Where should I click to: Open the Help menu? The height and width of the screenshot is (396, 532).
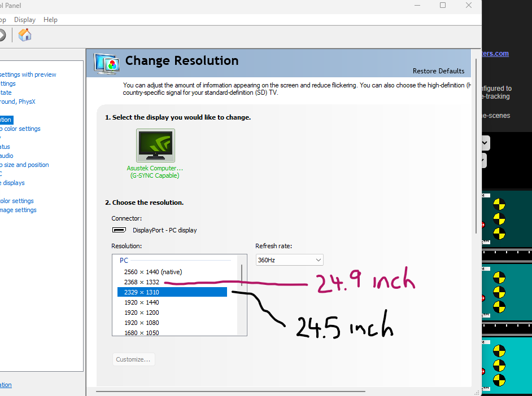pyautogui.click(x=50, y=20)
